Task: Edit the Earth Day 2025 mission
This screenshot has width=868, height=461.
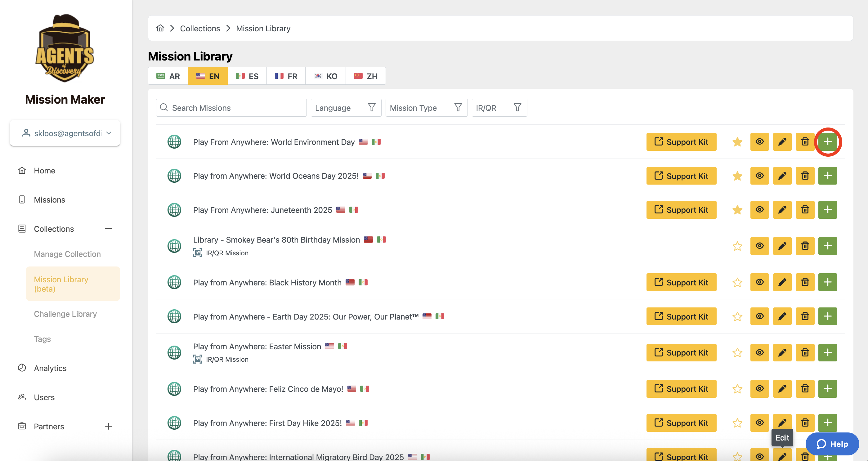Action: pyautogui.click(x=782, y=316)
